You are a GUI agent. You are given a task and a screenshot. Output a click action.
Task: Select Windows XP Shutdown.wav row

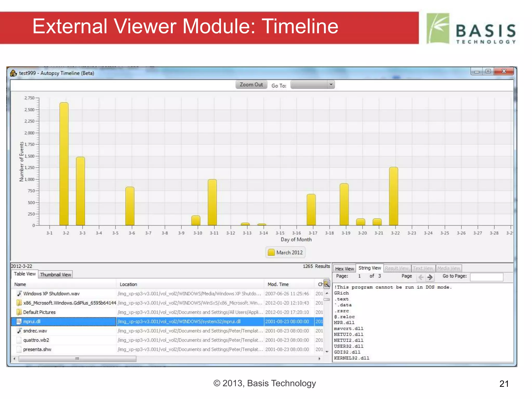coord(168,294)
